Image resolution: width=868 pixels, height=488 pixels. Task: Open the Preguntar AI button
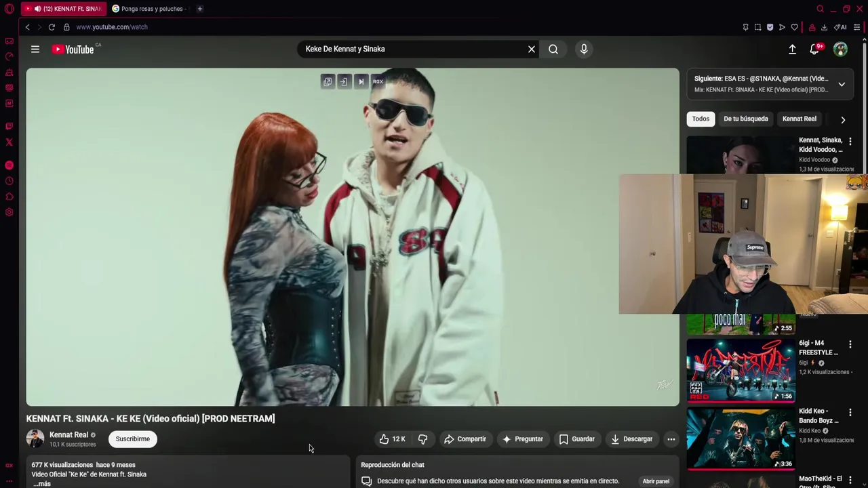coord(522,439)
